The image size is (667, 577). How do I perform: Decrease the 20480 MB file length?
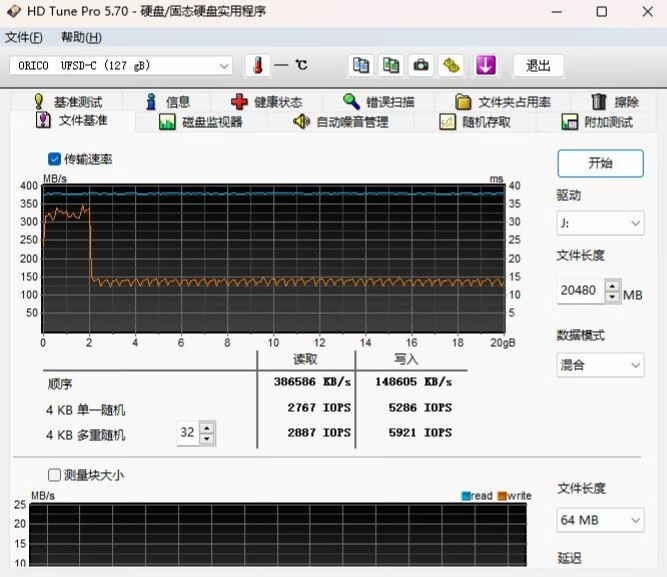click(x=612, y=297)
